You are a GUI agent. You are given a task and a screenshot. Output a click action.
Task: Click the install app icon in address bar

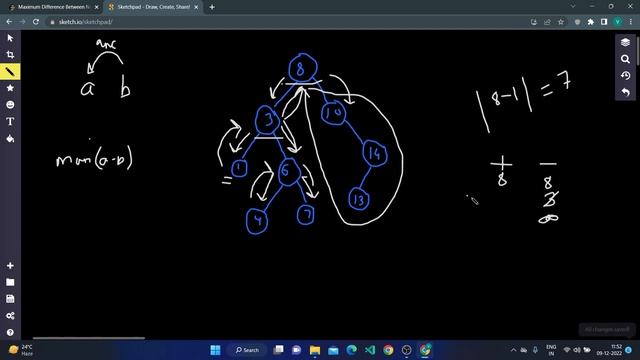[533, 22]
